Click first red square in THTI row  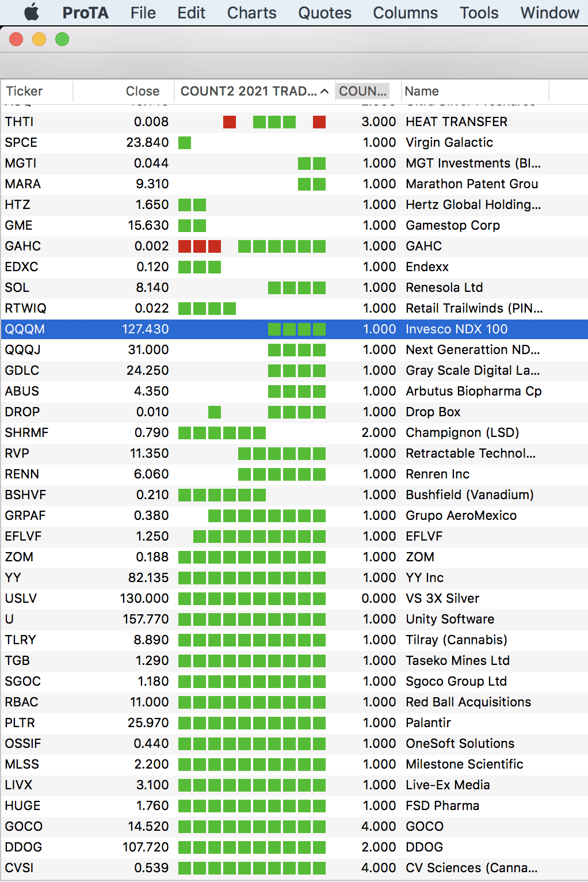click(230, 122)
